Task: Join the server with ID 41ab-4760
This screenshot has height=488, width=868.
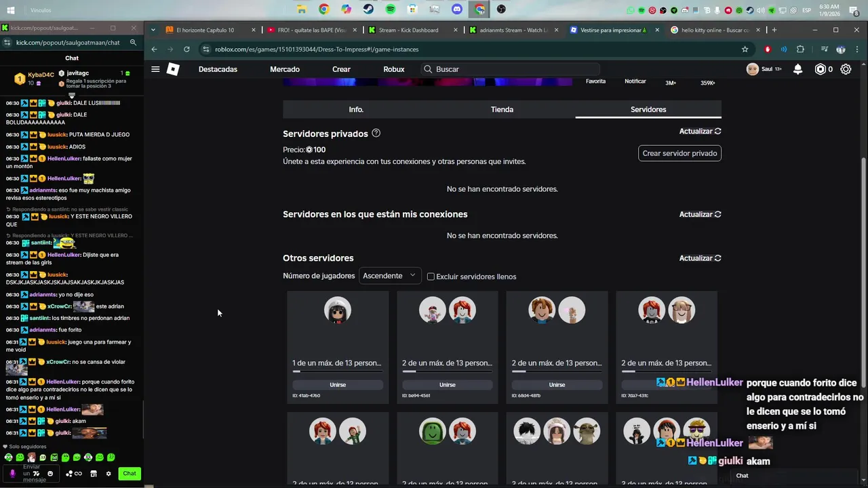Action: coord(338,384)
